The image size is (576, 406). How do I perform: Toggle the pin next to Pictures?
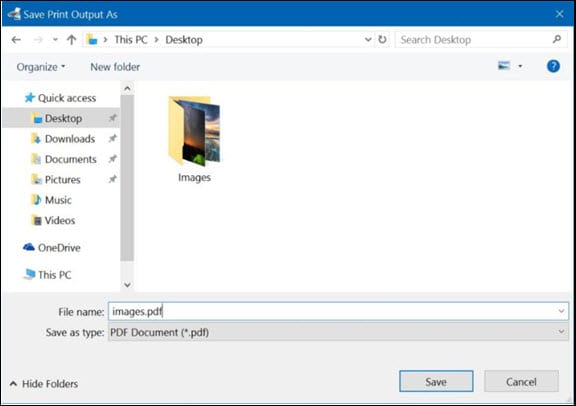coord(113,179)
